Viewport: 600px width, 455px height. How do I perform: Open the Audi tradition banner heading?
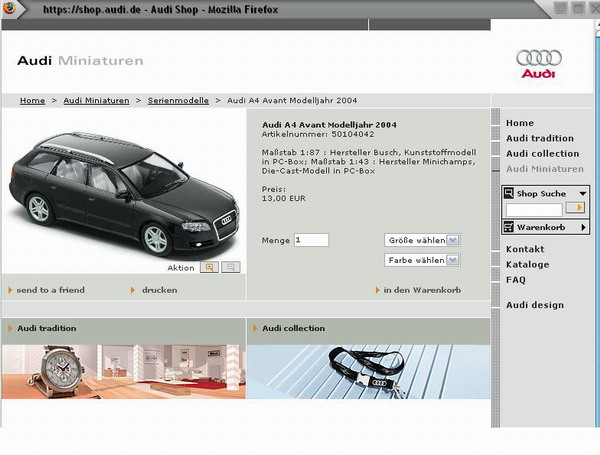[x=47, y=328]
